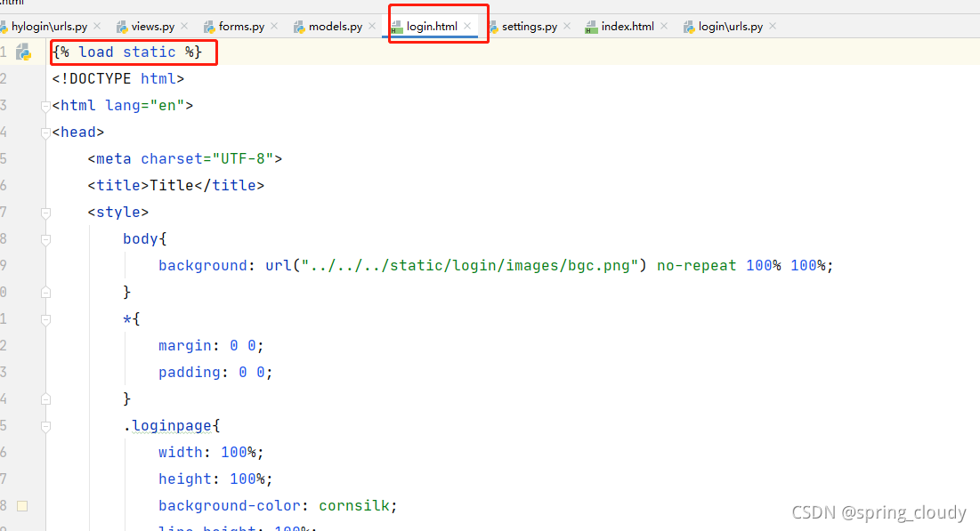
Task: Click the meta charset="UTF-8" line
Action: point(185,158)
